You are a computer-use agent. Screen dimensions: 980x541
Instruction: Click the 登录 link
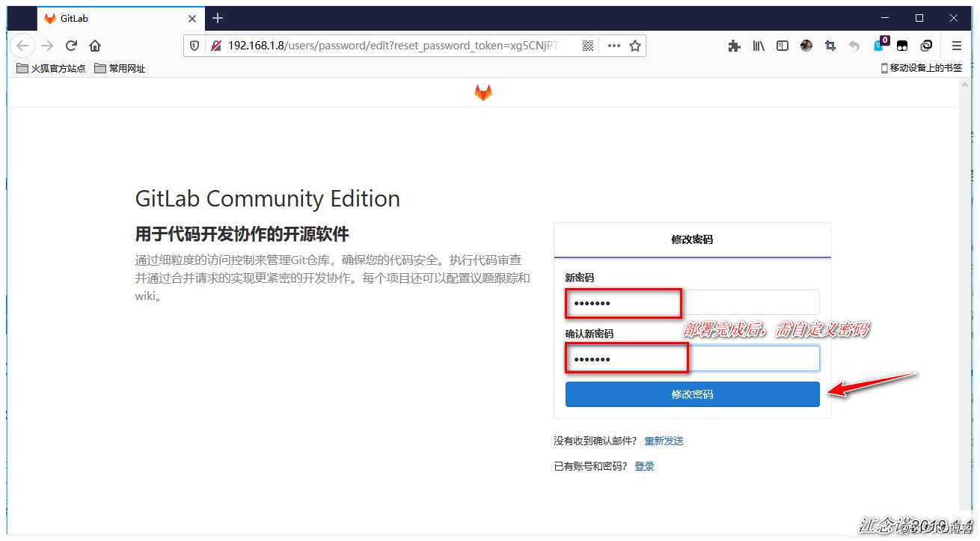point(645,466)
